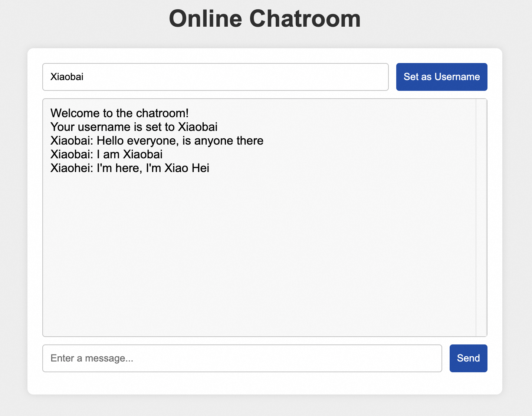Click Xiaohei's "I'm here, I'm Xiao Hei" message
532x416 pixels.
[130, 168]
